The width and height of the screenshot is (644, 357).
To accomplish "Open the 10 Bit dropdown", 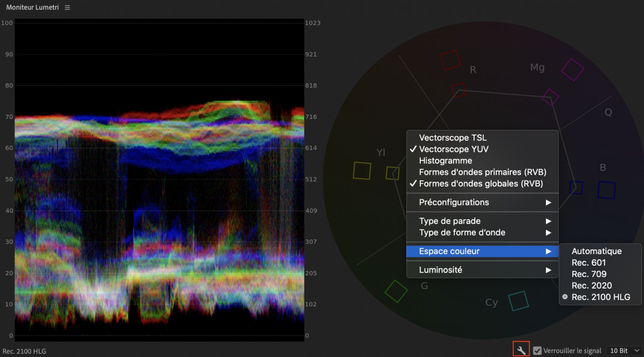I will pos(624,351).
